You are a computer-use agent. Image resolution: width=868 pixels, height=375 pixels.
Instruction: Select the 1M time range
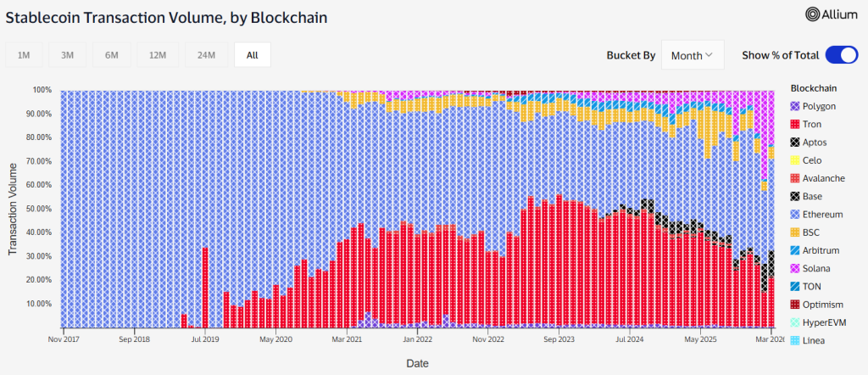pyautogui.click(x=24, y=55)
